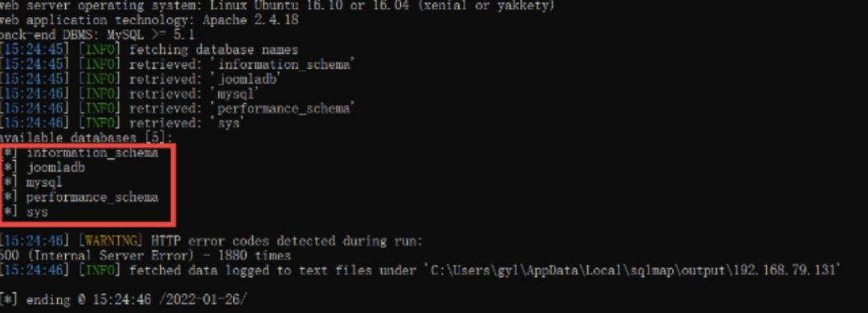Click the 'fetching database names' log line
This screenshot has width=868, height=313.
[x=149, y=50]
